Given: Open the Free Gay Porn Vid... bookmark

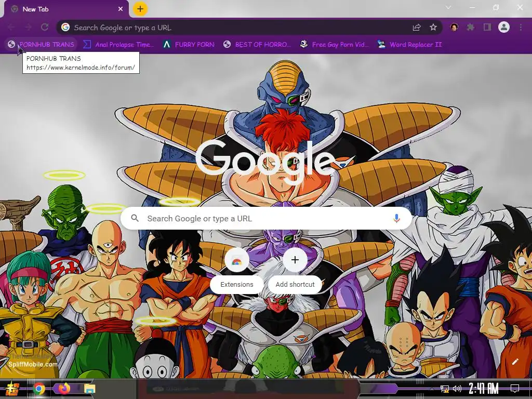Looking at the screenshot, I should pos(335,45).
